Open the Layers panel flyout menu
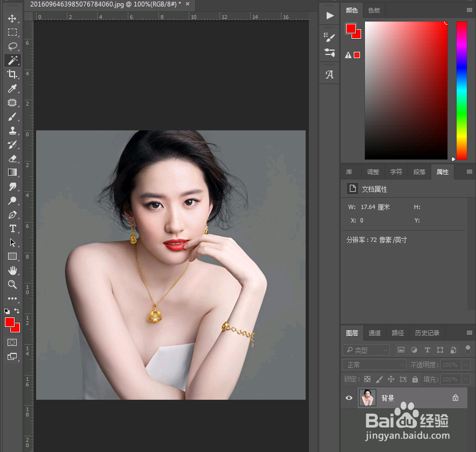This screenshot has height=452, width=476. (470, 333)
